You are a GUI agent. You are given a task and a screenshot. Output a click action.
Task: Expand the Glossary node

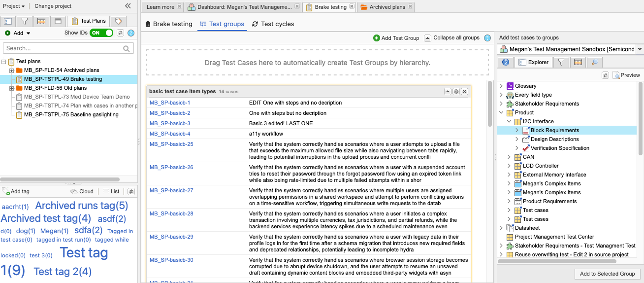point(501,86)
